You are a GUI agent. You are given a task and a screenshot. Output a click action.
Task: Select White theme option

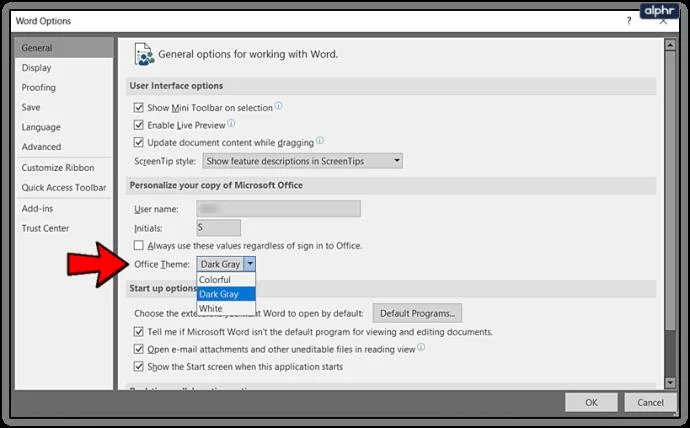click(x=226, y=308)
